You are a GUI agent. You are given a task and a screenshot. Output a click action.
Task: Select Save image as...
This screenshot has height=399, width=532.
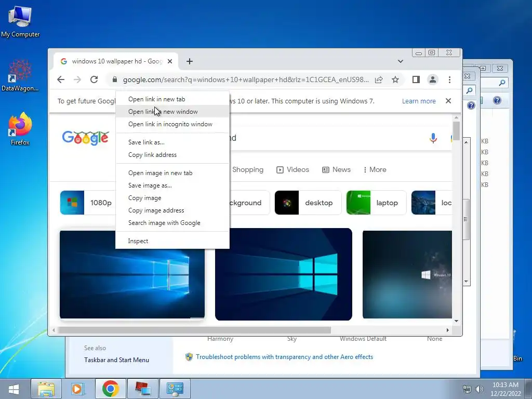pyautogui.click(x=172, y=185)
